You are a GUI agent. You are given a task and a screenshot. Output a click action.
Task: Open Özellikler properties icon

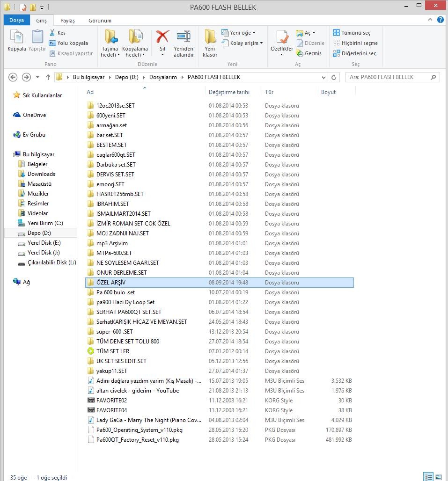tap(282, 37)
